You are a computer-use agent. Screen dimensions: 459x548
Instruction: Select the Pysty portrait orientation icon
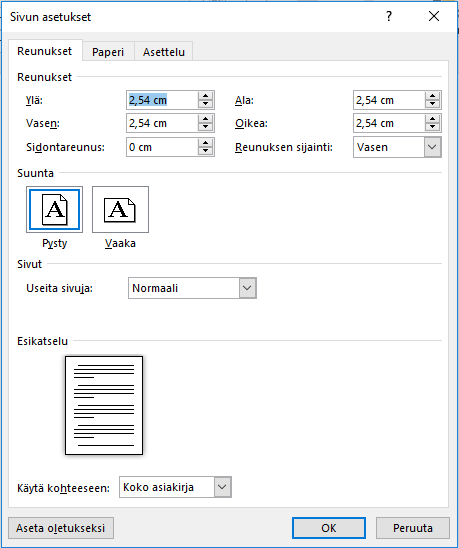[x=54, y=209]
